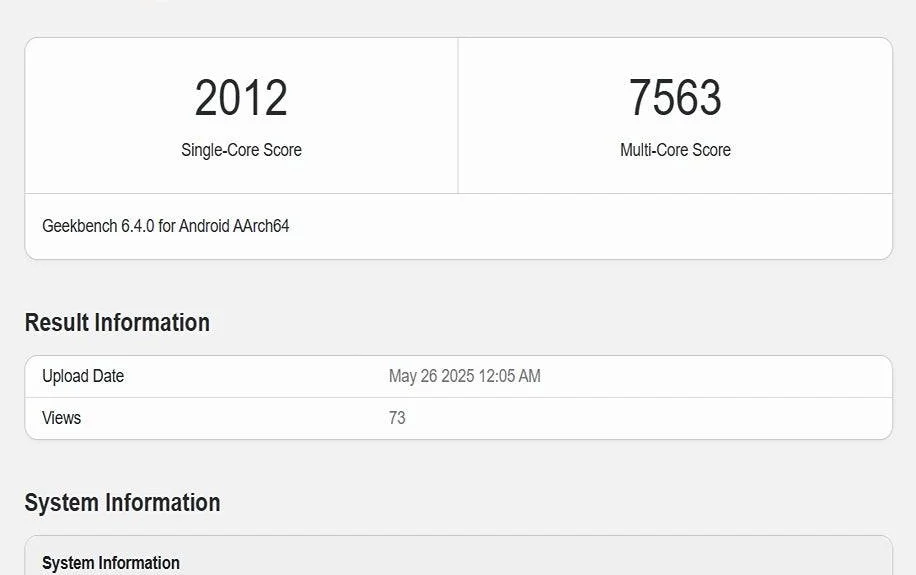This screenshot has height=575, width=916.
Task: Click the single-core score number 2012
Action: click(x=241, y=98)
